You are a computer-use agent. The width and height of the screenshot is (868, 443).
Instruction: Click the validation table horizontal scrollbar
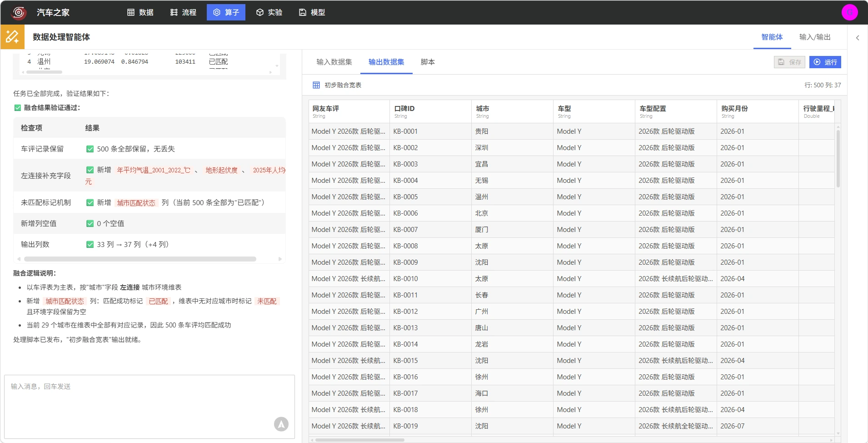[140, 259]
